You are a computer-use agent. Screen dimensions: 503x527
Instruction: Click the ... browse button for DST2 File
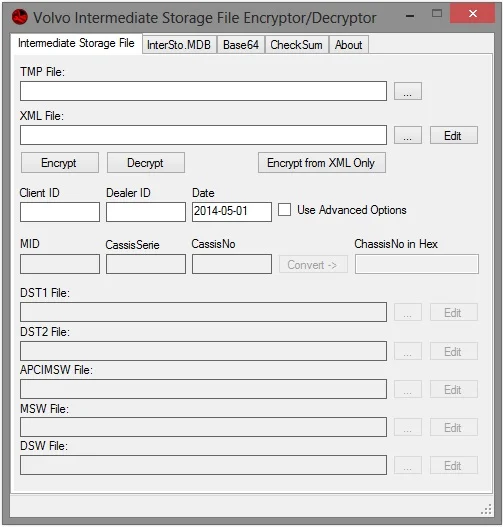pos(408,351)
